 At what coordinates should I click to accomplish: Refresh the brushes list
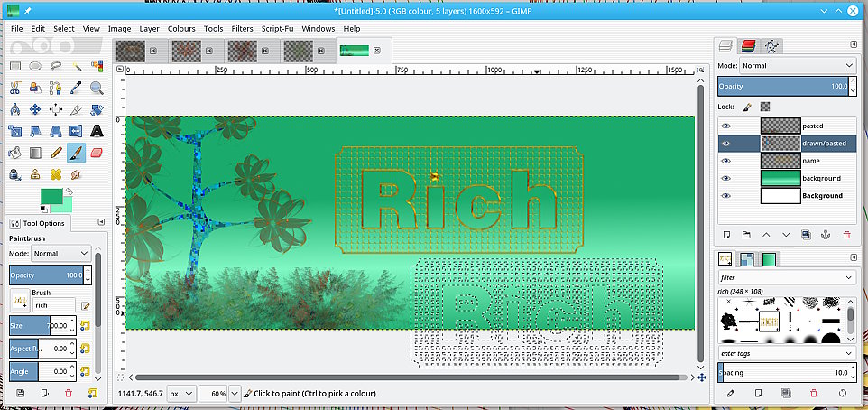coord(843,394)
